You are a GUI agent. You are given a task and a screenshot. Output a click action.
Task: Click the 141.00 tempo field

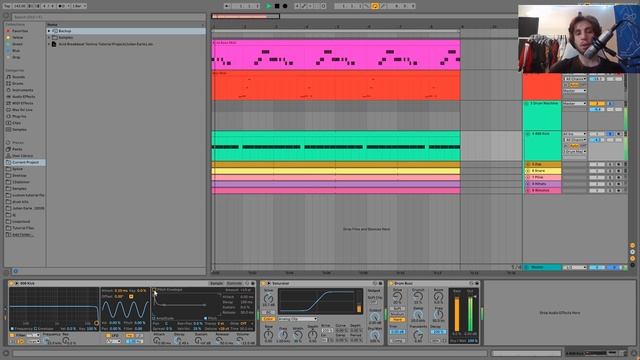[x=19, y=6]
